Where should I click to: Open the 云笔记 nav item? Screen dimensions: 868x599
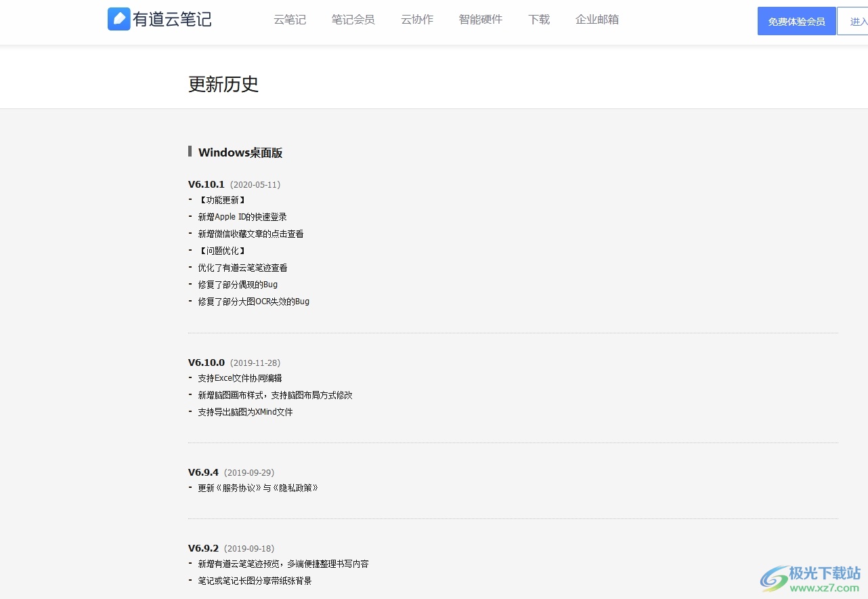coord(290,20)
